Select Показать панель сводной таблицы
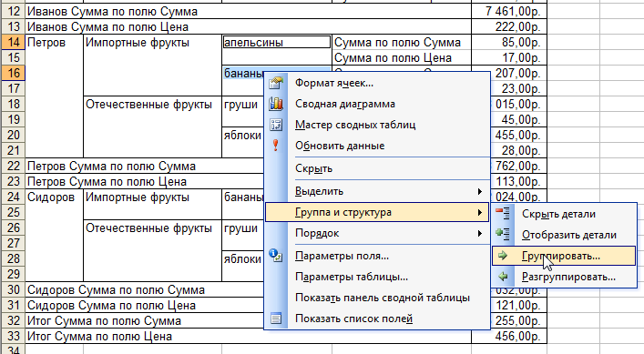Image resolution: width=644 pixels, height=354 pixels. coord(377,298)
